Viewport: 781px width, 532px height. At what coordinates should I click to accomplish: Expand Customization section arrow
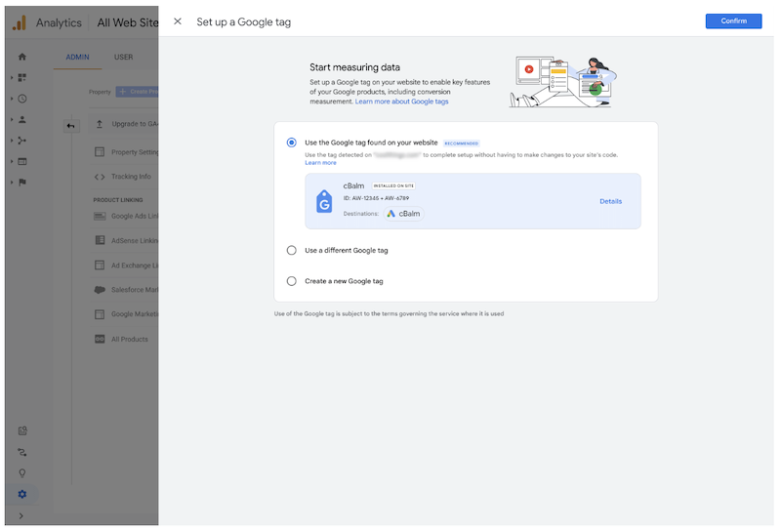pos(12,78)
